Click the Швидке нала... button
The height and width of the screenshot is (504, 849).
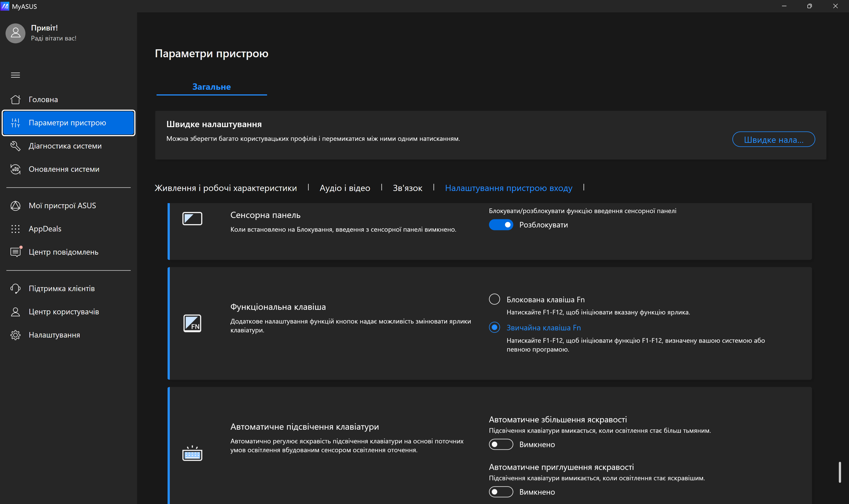773,139
